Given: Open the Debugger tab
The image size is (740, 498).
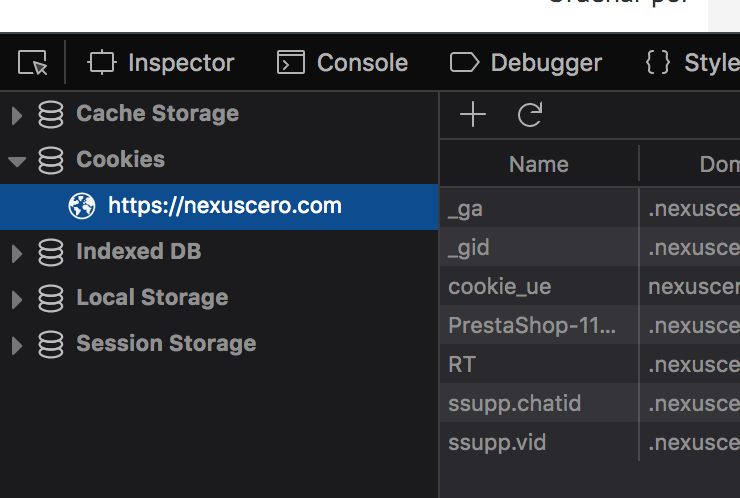Looking at the screenshot, I should (526, 63).
